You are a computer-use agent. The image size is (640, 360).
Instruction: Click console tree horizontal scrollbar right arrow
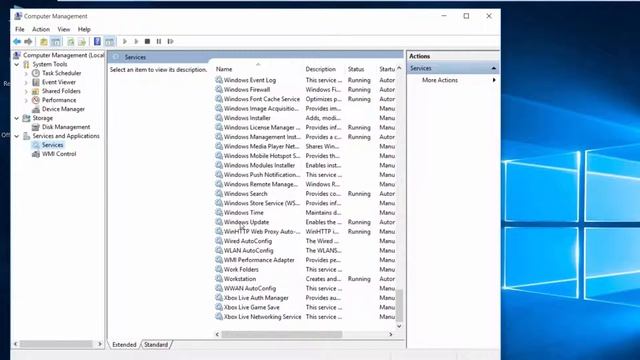(x=100, y=344)
